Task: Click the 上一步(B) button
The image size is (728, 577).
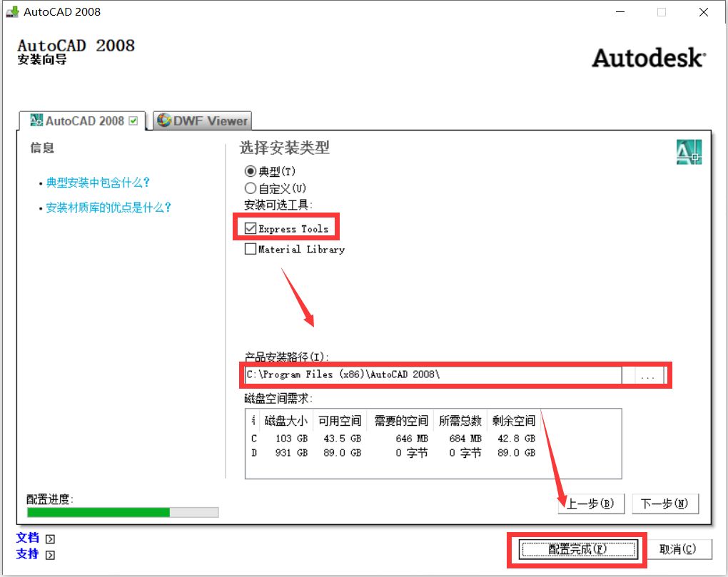Action: pos(591,504)
